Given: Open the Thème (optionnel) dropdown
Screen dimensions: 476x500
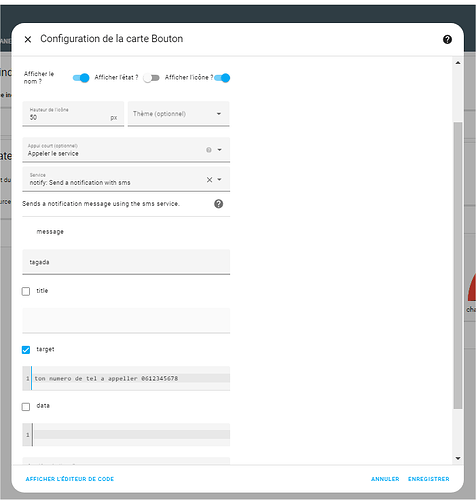Looking at the screenshot, I should (x=179, y=114).
